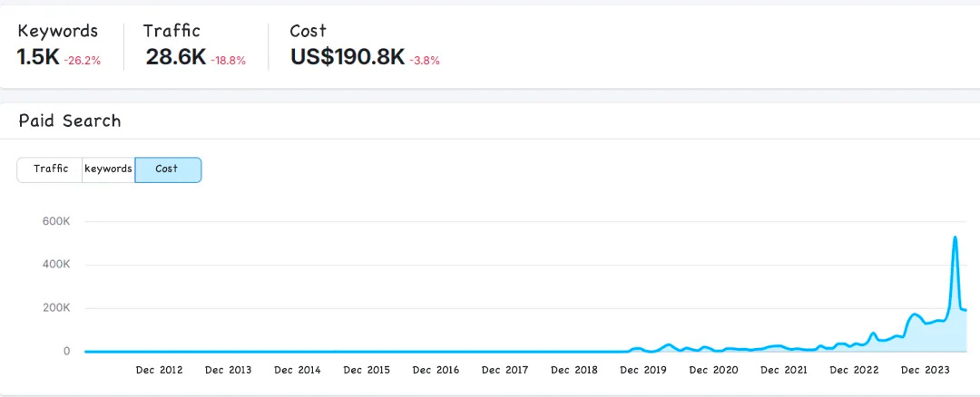Click the Keywords 1.5K metric value
Viewport: 980px width, 397px height.
pyautogui.click(x=38, y=57)
